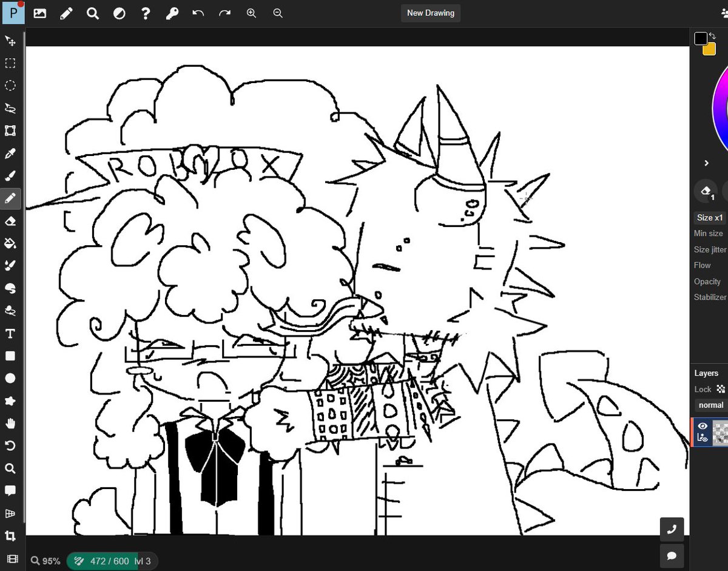The image size is (728, 571).
Task: Select the Ellipse selection tool
Action: [10, 86]
